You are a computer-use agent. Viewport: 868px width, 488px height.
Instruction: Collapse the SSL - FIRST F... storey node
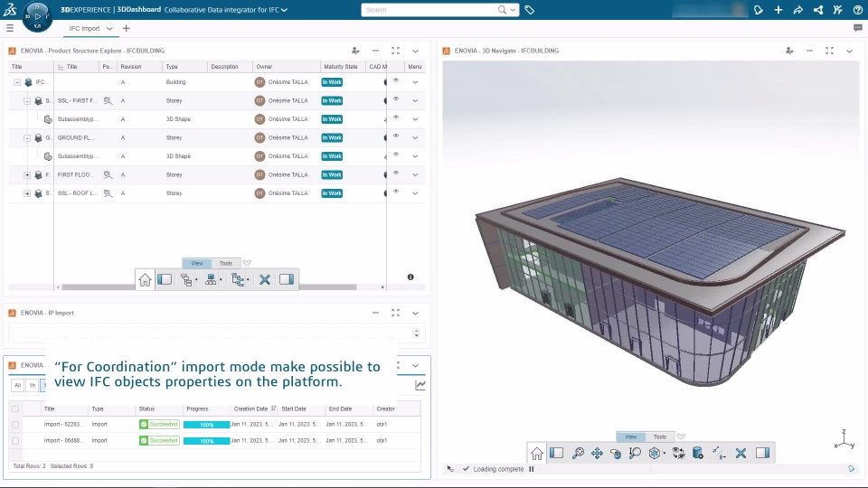point(27,100)
